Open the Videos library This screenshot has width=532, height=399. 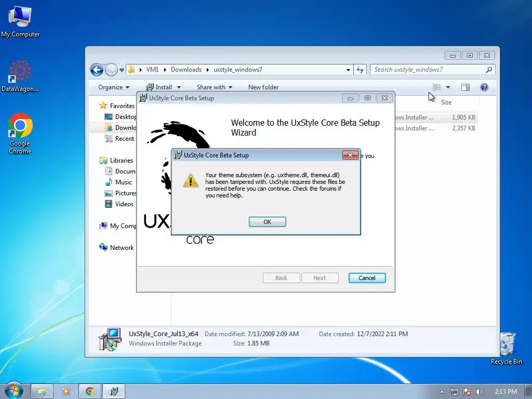point(119,204)
